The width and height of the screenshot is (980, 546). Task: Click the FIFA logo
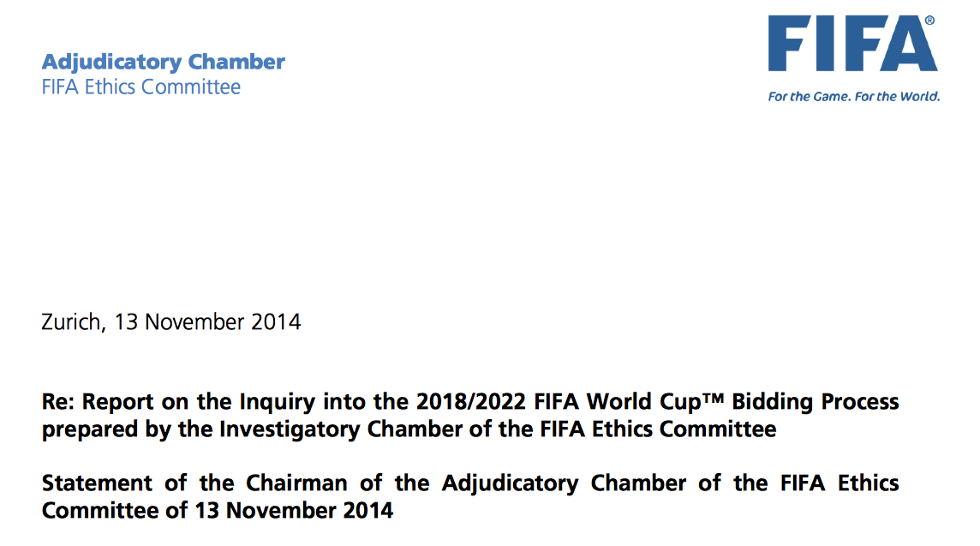[853, 44]
